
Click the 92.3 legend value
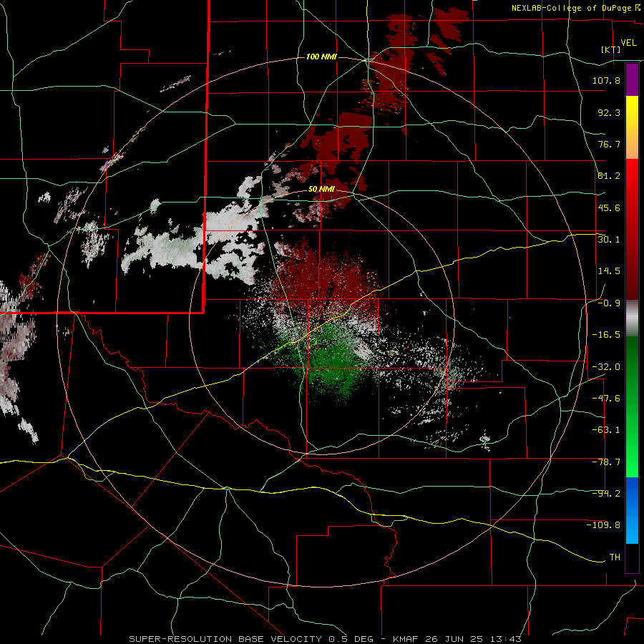(x=609, y=112)
